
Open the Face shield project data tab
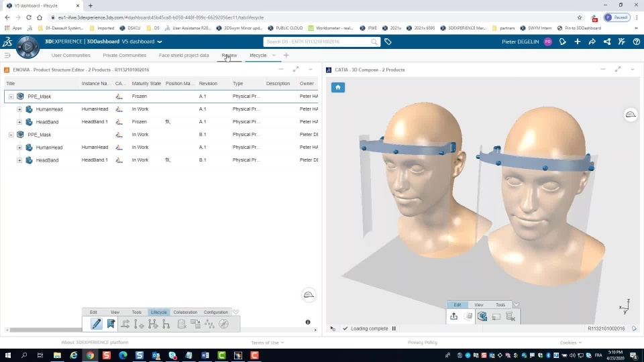click(184, 55)
